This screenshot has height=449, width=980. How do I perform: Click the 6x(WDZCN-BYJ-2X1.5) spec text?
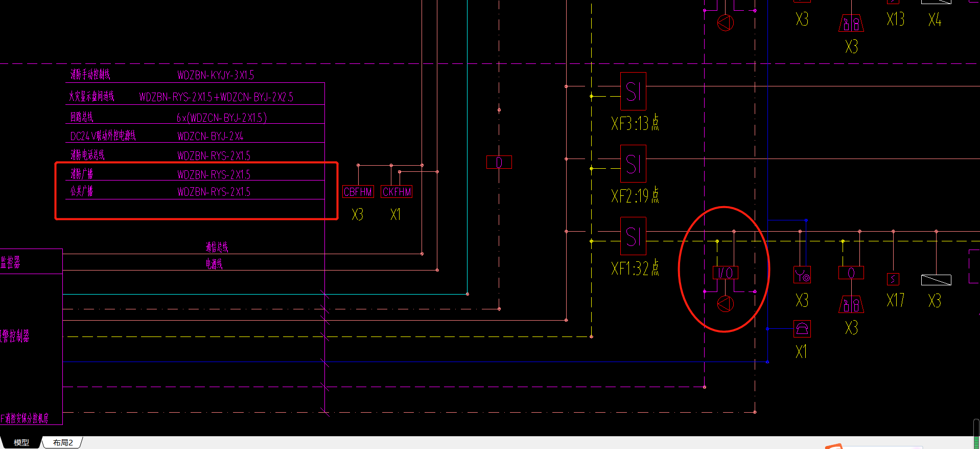tap(222, 118)
